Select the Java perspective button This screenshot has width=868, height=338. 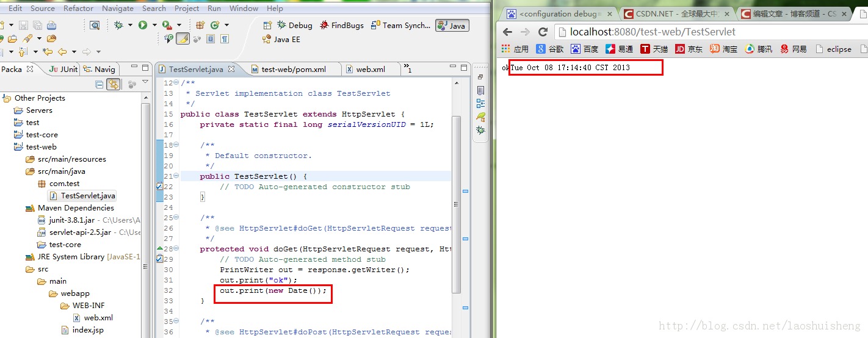452,25
